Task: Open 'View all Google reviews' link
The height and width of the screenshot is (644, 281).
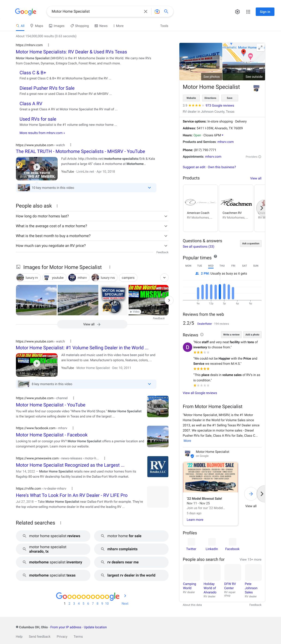Action: [200, 393]
